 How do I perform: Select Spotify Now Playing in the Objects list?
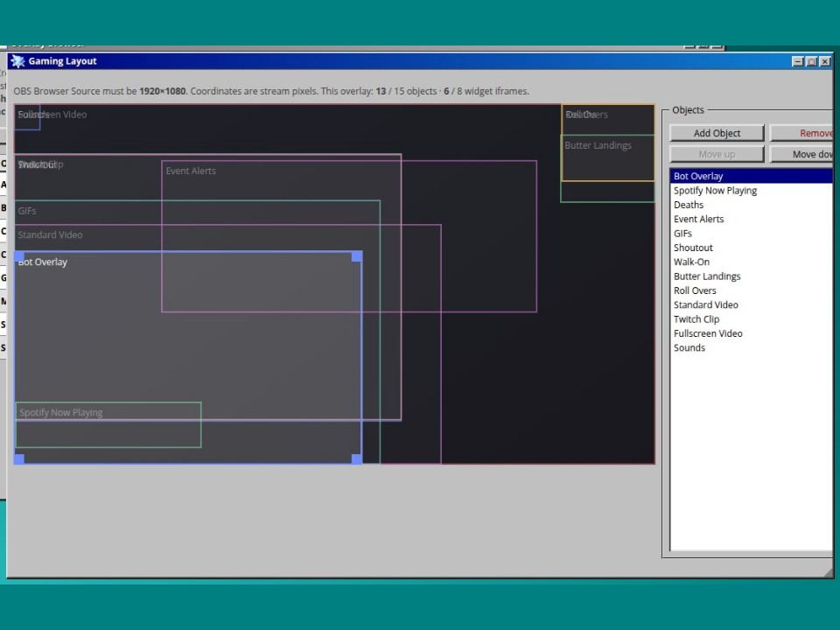[752, 191]
